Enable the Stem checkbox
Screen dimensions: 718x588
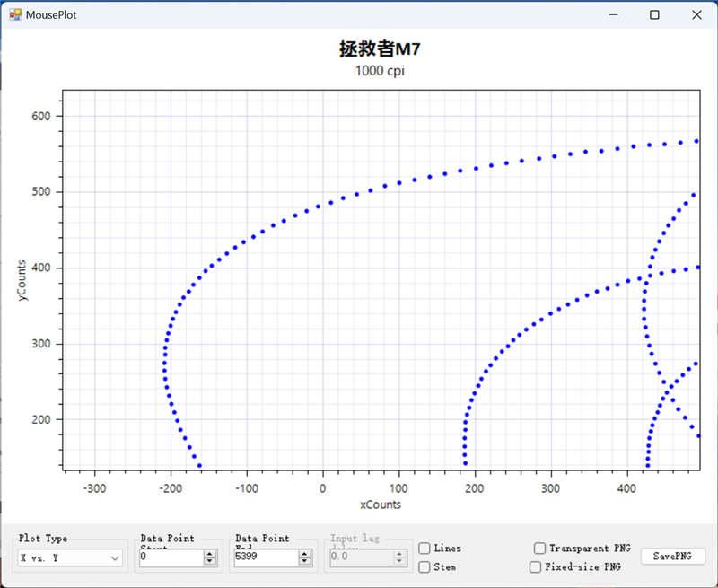click(x=424, y=566)
